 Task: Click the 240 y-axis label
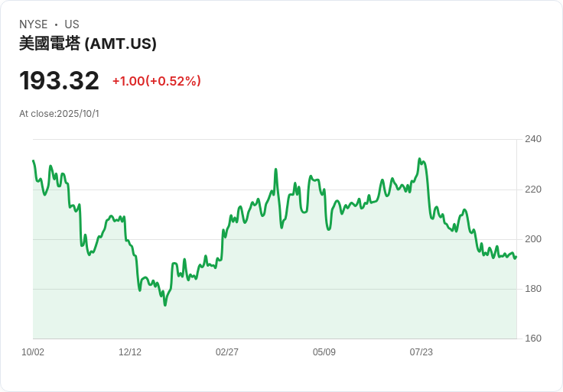click(x=533, y=139)
